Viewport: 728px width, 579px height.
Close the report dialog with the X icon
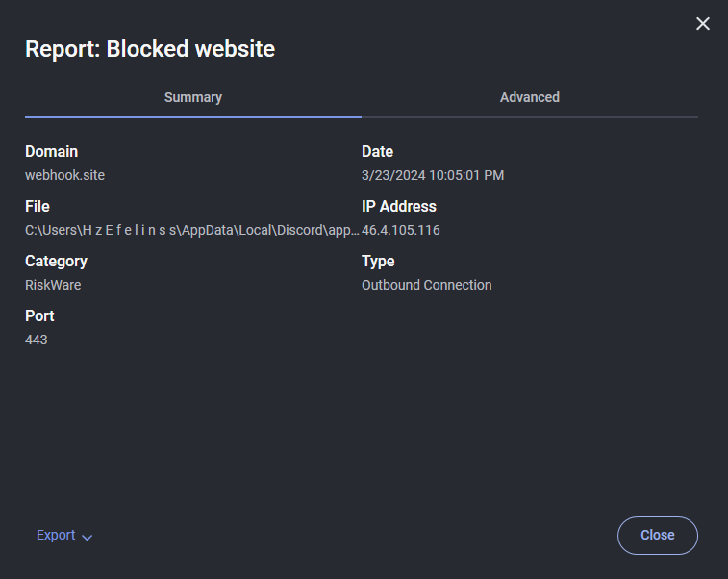pos(703,24)
